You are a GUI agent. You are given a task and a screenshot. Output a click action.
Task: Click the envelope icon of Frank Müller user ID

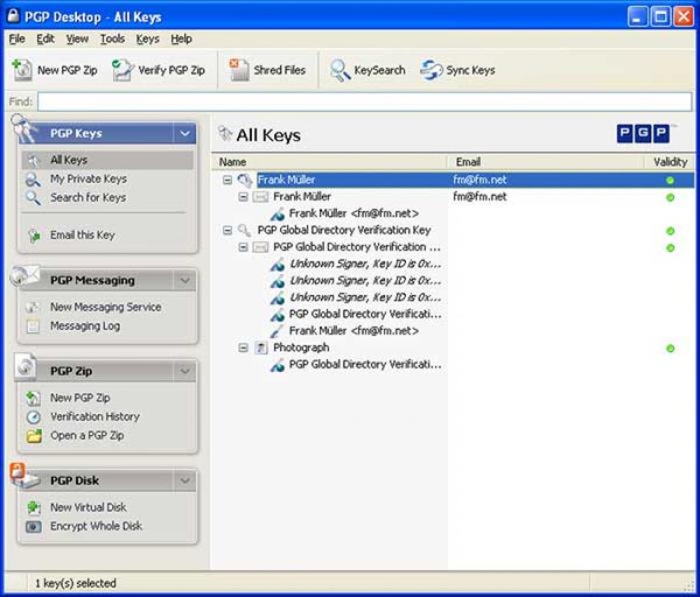pos(260,196)
